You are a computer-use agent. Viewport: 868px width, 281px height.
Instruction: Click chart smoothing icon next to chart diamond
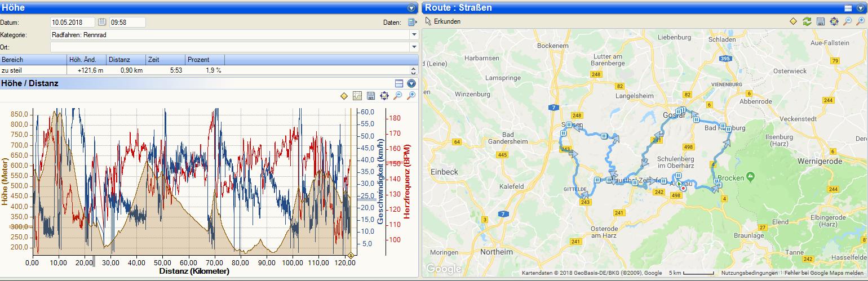357,96
